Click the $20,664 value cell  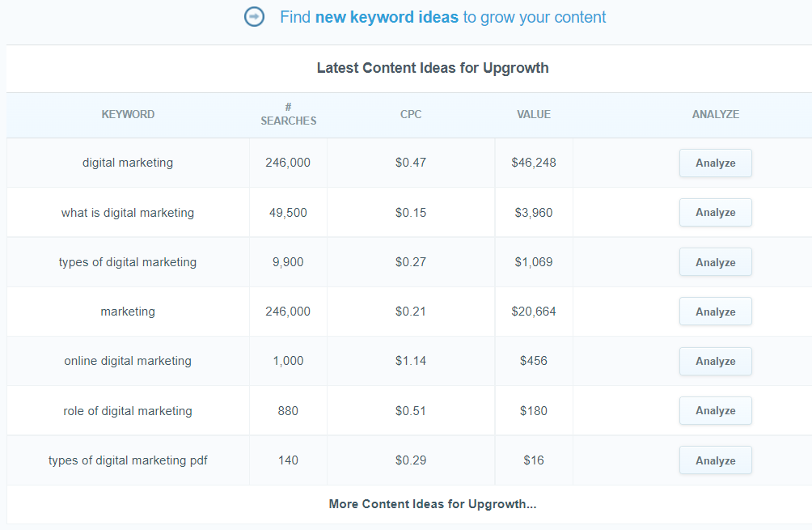coord(534,312)
